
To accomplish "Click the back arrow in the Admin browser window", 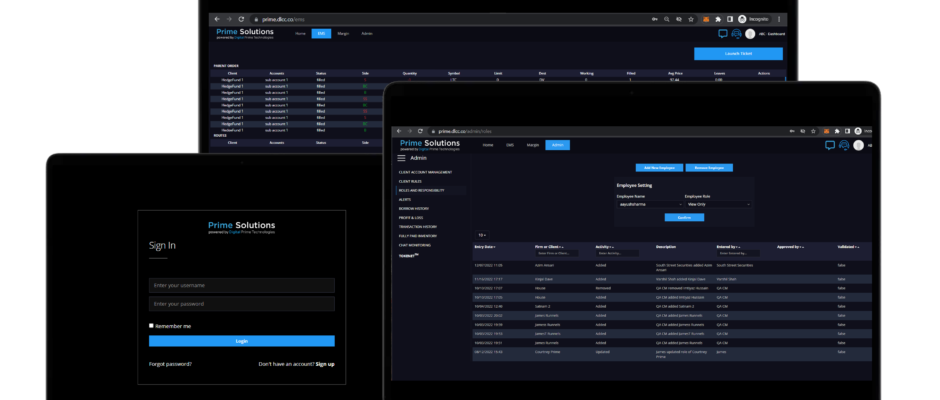I will (398, 131).
